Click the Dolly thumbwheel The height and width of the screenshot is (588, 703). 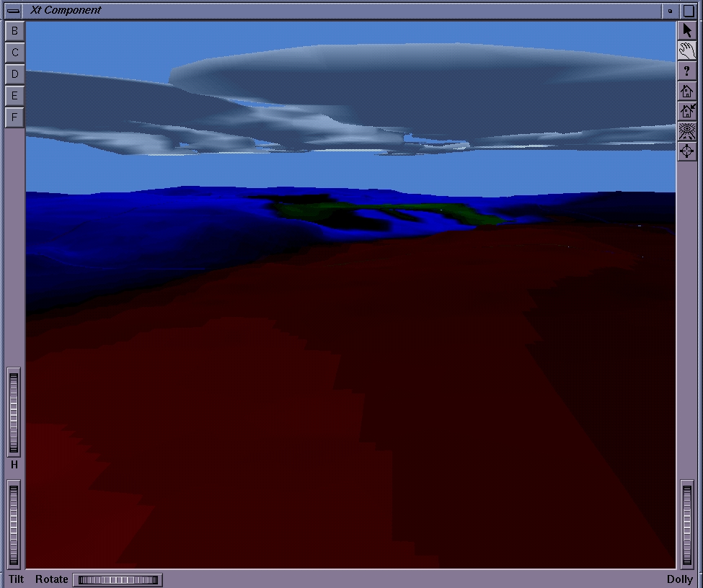click(x=687, y=525)
